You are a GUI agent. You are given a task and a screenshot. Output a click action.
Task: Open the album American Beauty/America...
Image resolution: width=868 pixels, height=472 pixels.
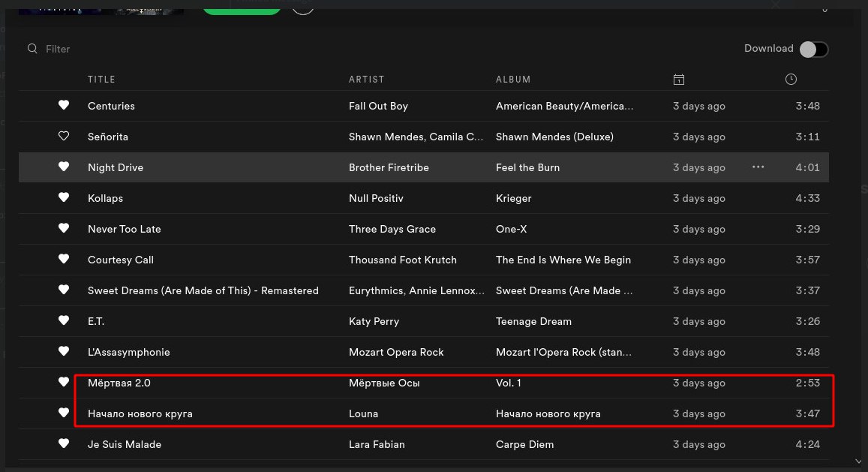(x=564, y=106)
